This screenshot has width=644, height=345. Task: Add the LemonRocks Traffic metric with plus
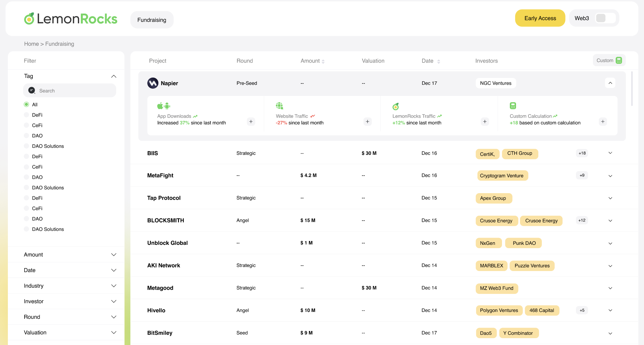[x=485, y=121]
